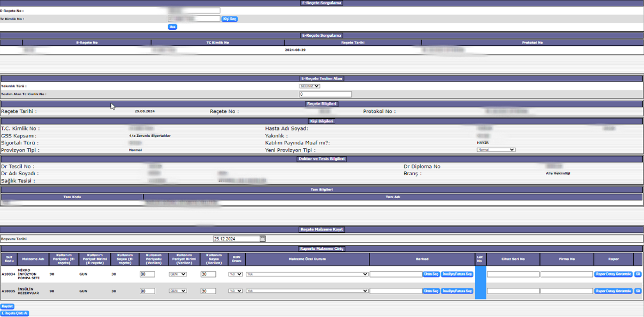Click the Teslim Alan Tc Kimlik No field
The image size is (644, 317).
click(x=325, y=94)
